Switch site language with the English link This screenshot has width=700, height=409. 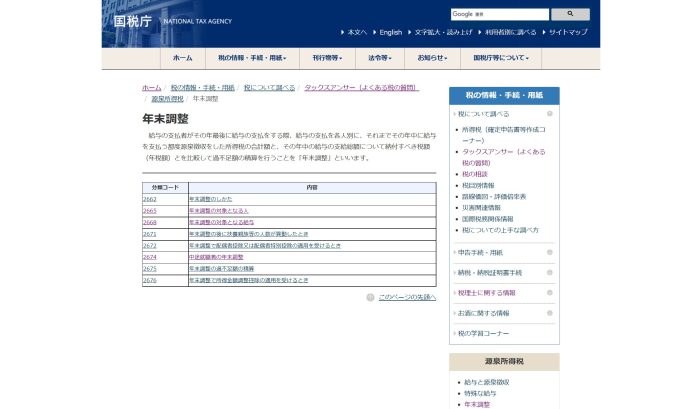[x=391, y=32]
